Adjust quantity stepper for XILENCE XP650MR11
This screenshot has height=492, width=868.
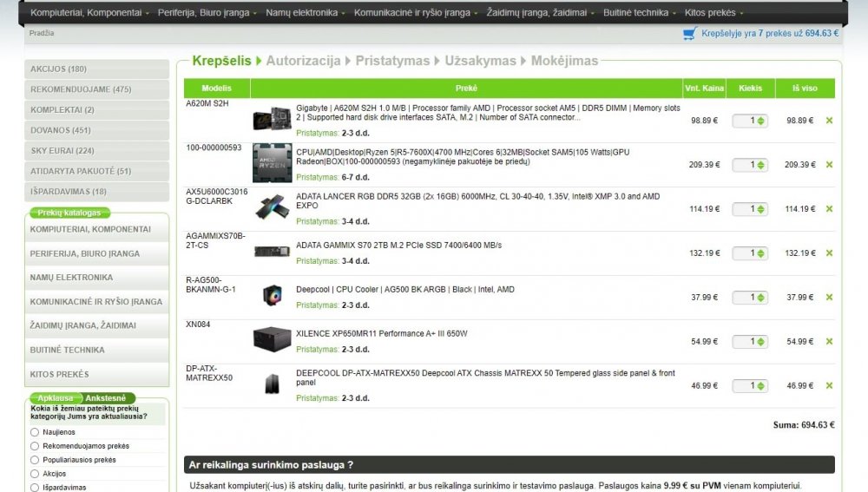tap(760, 342)
